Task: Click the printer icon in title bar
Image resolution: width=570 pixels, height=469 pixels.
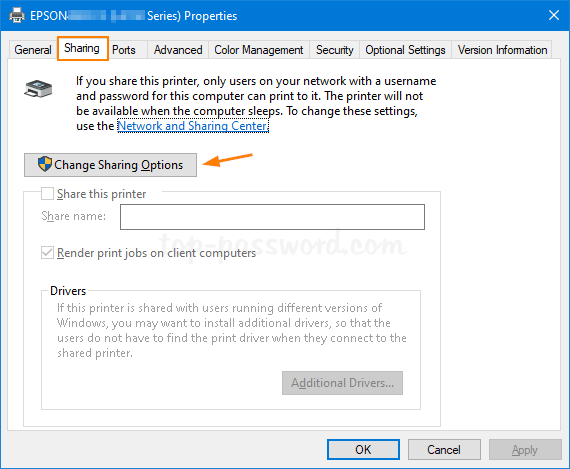Action: [x=16, y=15]
